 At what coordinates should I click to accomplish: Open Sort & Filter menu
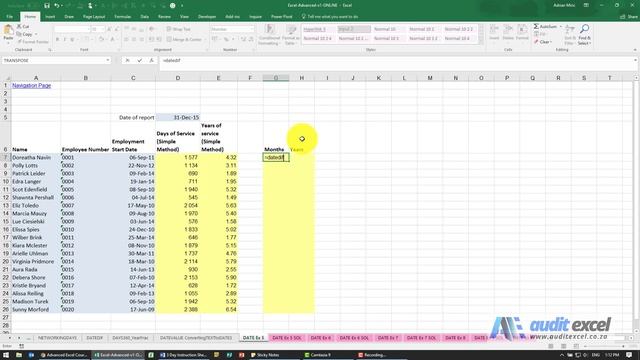coord(570,35)
